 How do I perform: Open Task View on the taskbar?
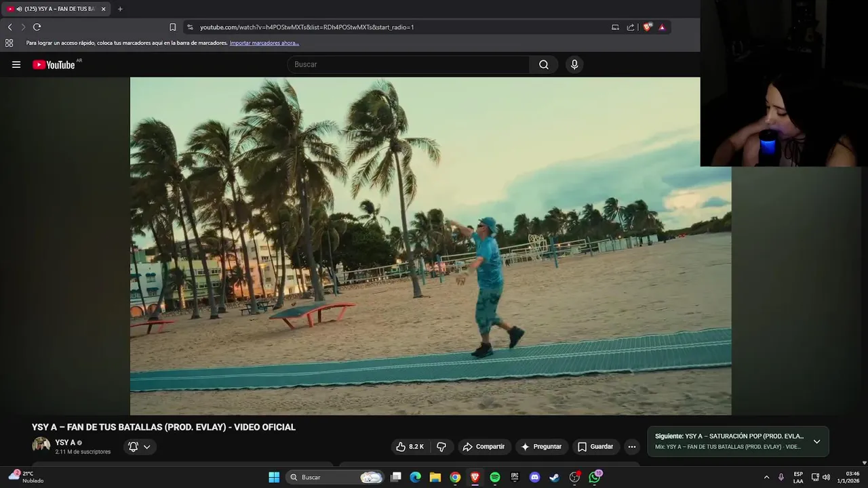396,477
